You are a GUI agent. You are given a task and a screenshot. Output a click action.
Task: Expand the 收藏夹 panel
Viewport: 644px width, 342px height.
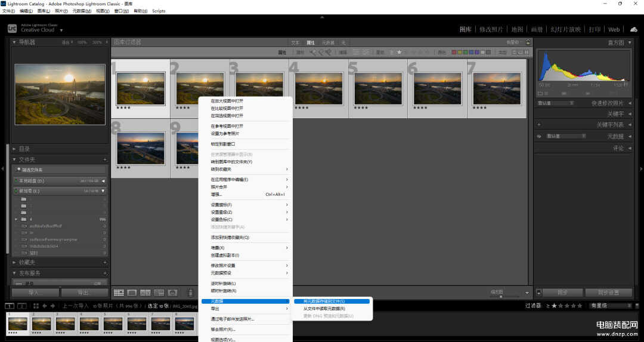[x=14, y=262]
